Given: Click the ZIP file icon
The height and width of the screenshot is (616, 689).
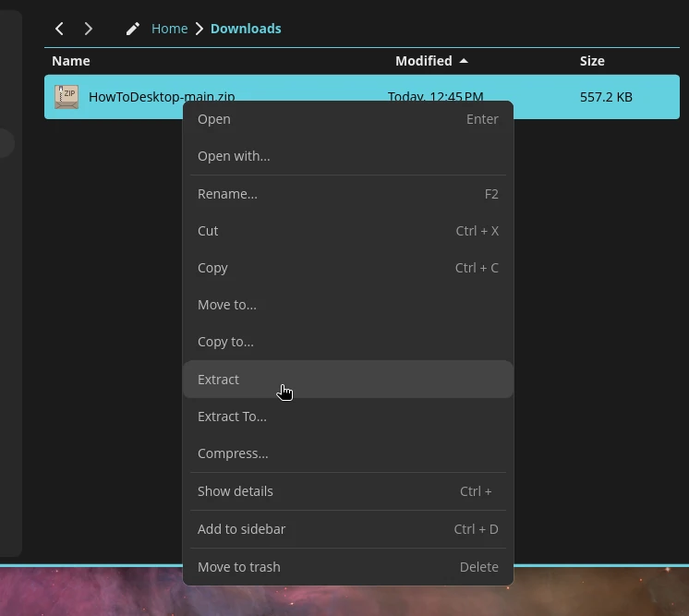Looking at the screenshot, I should (x=66, y=97).
